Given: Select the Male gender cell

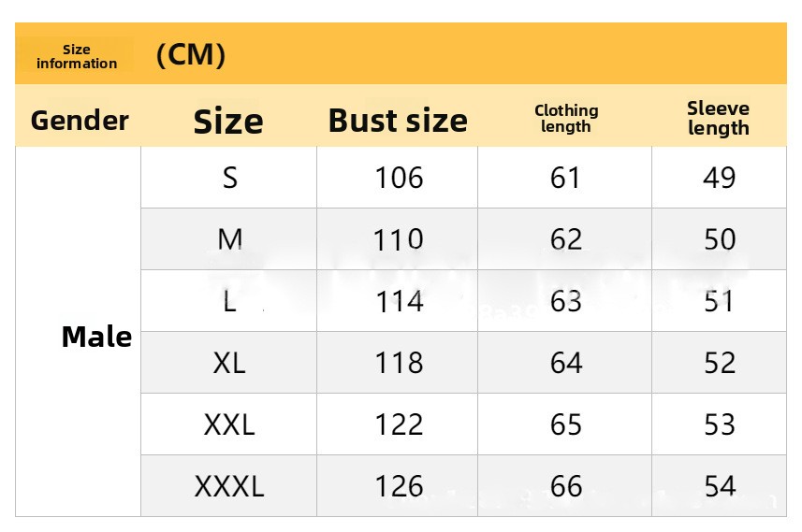Looking at the screenshot, I should click(x=96, y=337).
